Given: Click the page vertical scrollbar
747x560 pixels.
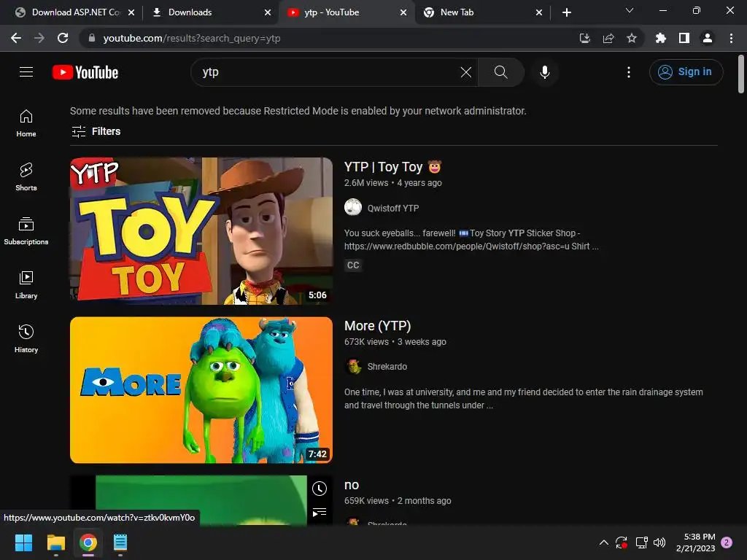Looking at the screenshot, I should tap(741, 74).
